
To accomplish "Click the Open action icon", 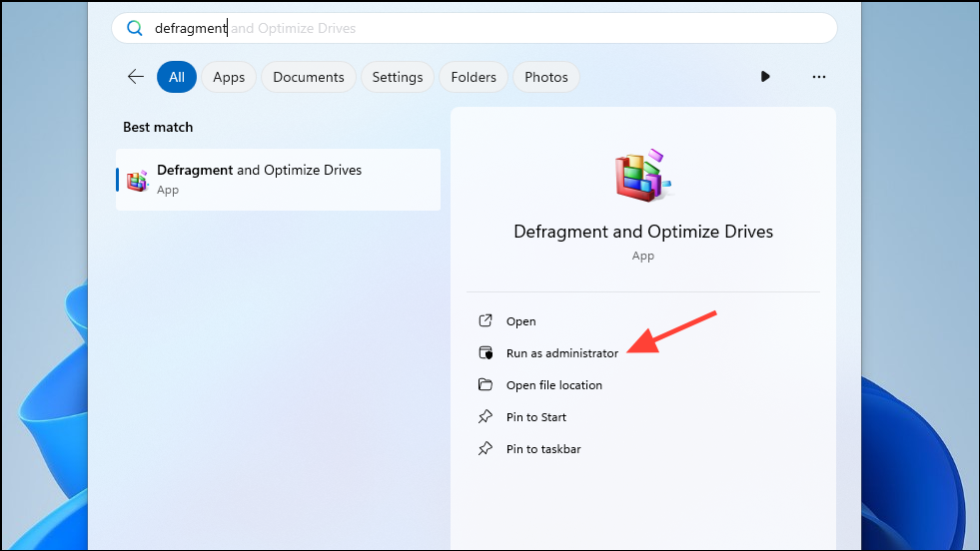I will [x=486, y=320].
